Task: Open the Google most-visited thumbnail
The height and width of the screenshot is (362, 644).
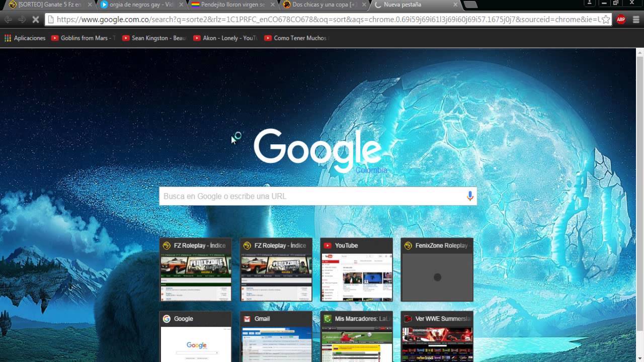Action: tap(196, 337)
